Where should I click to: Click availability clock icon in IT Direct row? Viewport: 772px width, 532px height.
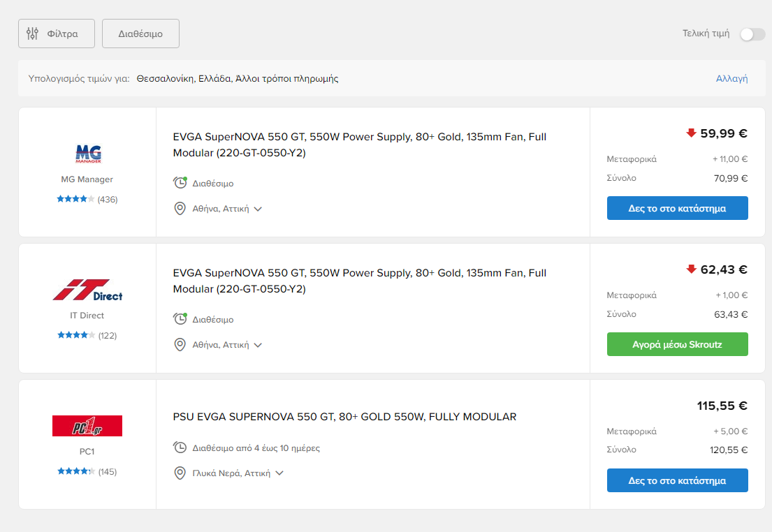point(180,319)
